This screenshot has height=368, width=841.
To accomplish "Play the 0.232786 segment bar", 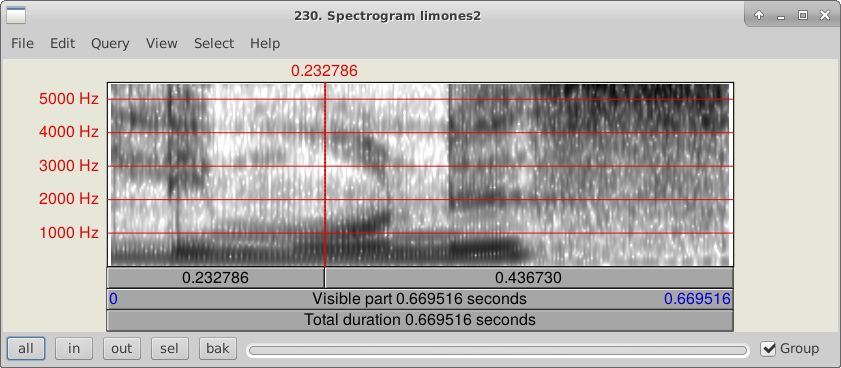I will [216, 278].
